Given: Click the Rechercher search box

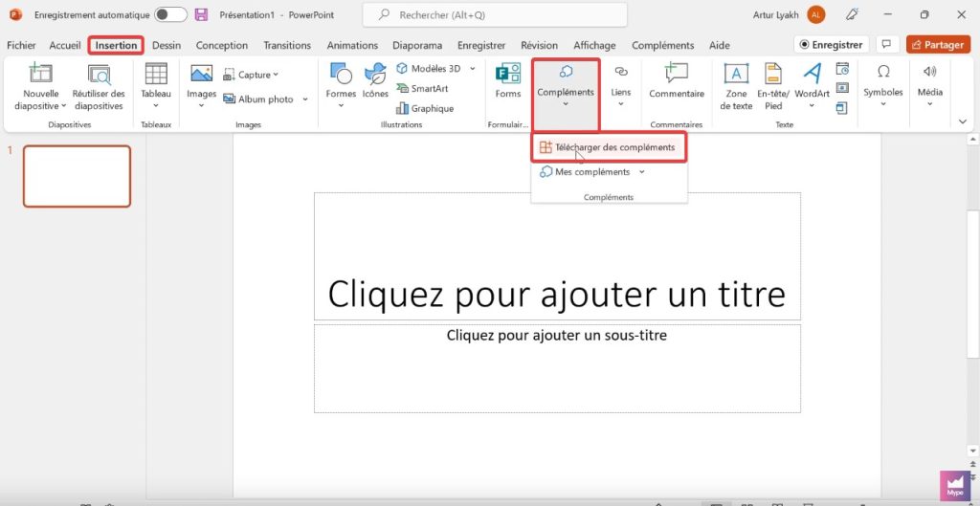Looking at the screenshot, I should pyautogui.click(x=495, y=15).
